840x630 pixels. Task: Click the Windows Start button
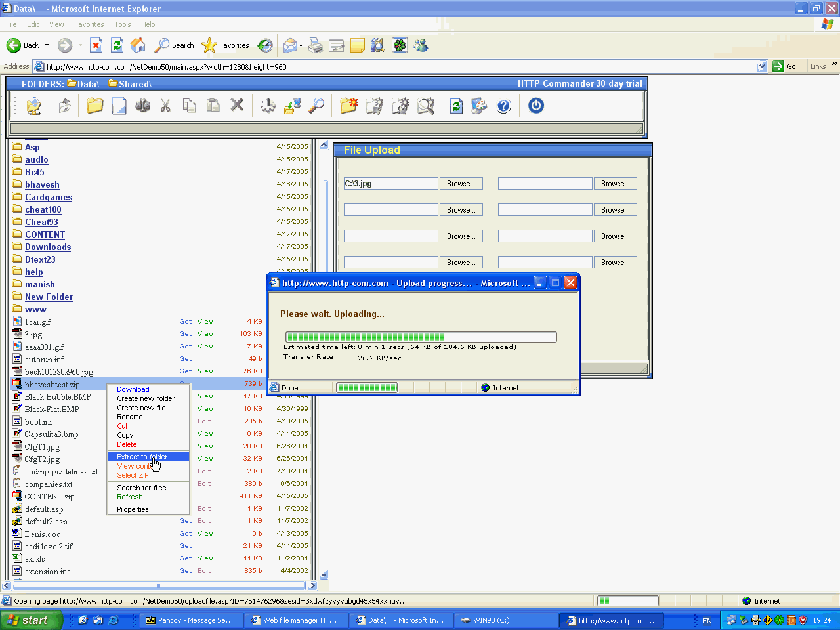pos(31,620)
